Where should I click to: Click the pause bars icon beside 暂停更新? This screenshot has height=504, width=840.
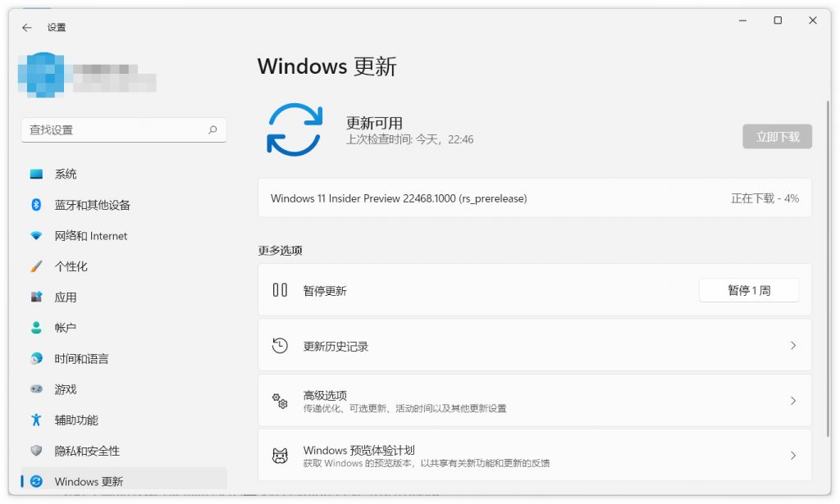[x=280, y=290]
